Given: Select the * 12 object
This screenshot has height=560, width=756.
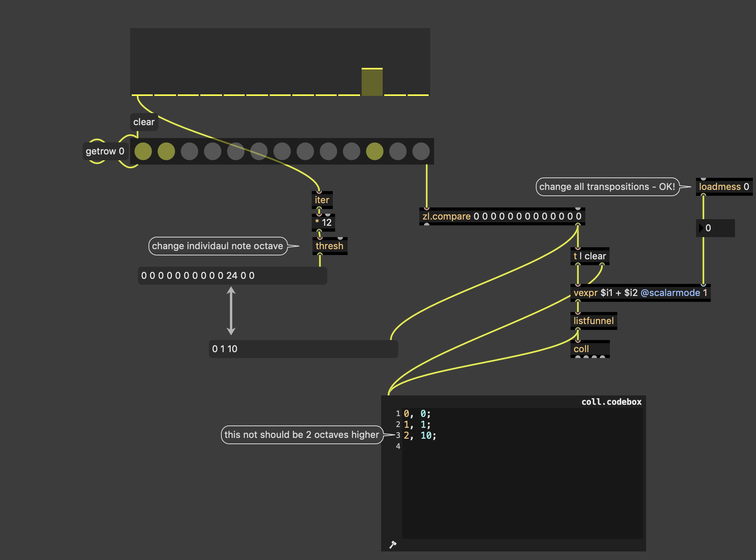Looking at the screenshot, I should [x=323, y=223].
